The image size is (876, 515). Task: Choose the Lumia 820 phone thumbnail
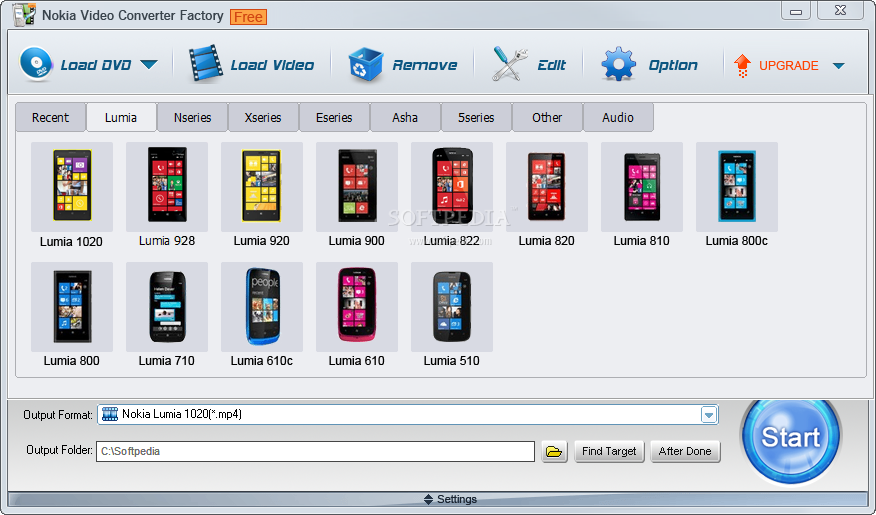[547, 187]
